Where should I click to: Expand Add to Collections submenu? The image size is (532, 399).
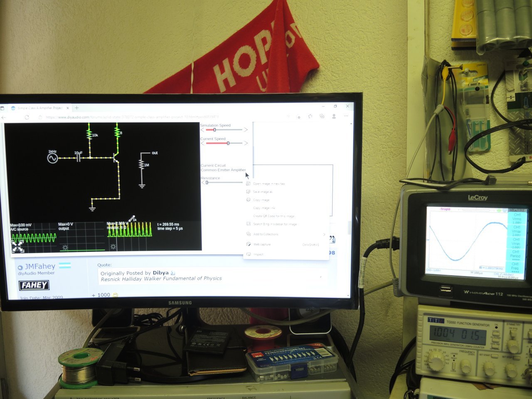(286, 234)
